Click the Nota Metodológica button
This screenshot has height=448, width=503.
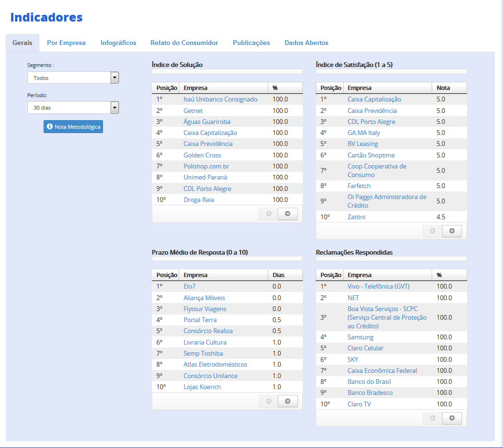[73, 126]
